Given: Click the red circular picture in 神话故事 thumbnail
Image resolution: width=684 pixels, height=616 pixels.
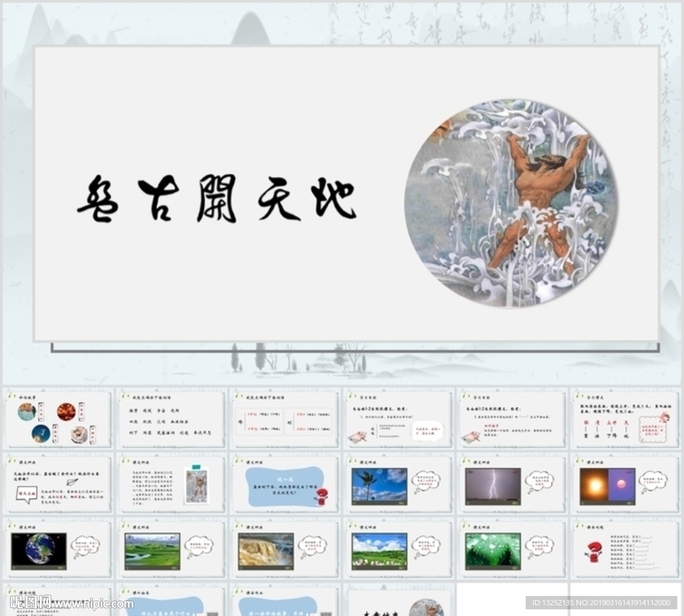Looking at the screenshot, I should 66,412.
